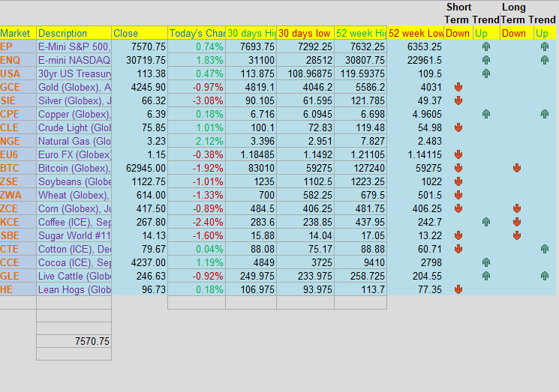Select Sugar SBE short-term down arrow

tap(458, 235)
